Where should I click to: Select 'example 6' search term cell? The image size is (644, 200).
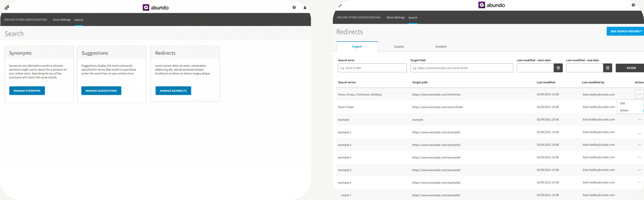click(344, 183)
